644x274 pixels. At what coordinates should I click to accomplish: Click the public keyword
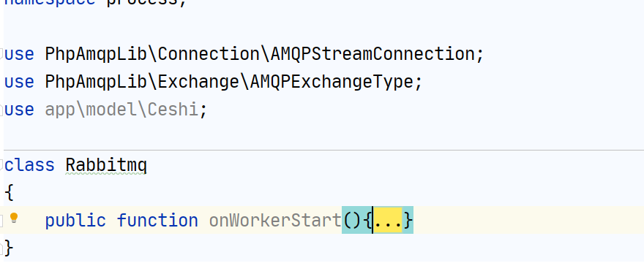[75, 220]
